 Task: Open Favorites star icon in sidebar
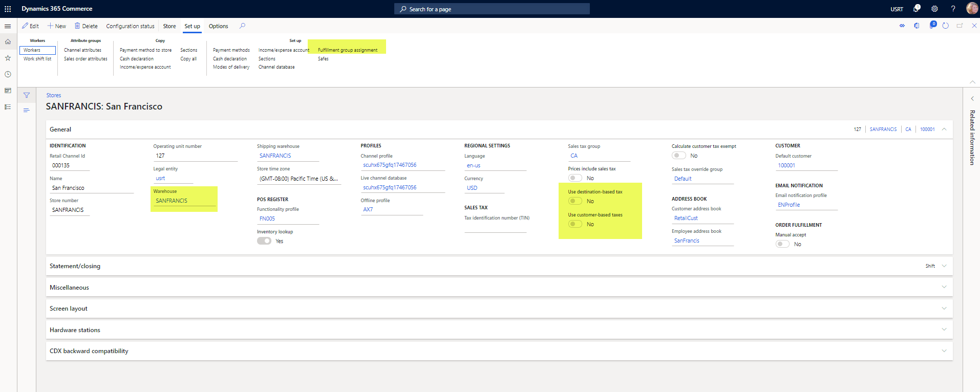click(8, 58)
